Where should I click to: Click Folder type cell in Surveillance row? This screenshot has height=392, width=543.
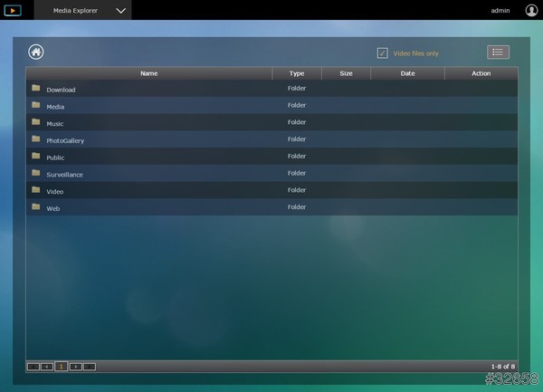[297, 173]
